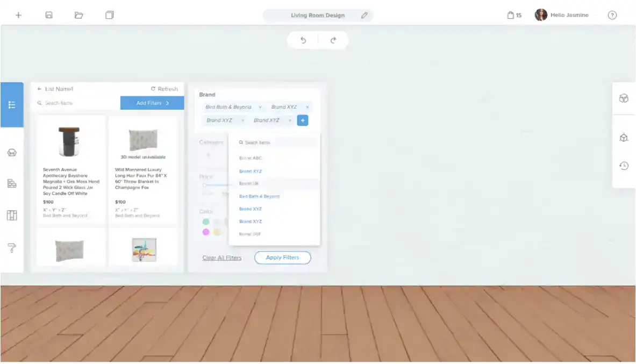Expand more brands with the blue plus button

point(303,120)
